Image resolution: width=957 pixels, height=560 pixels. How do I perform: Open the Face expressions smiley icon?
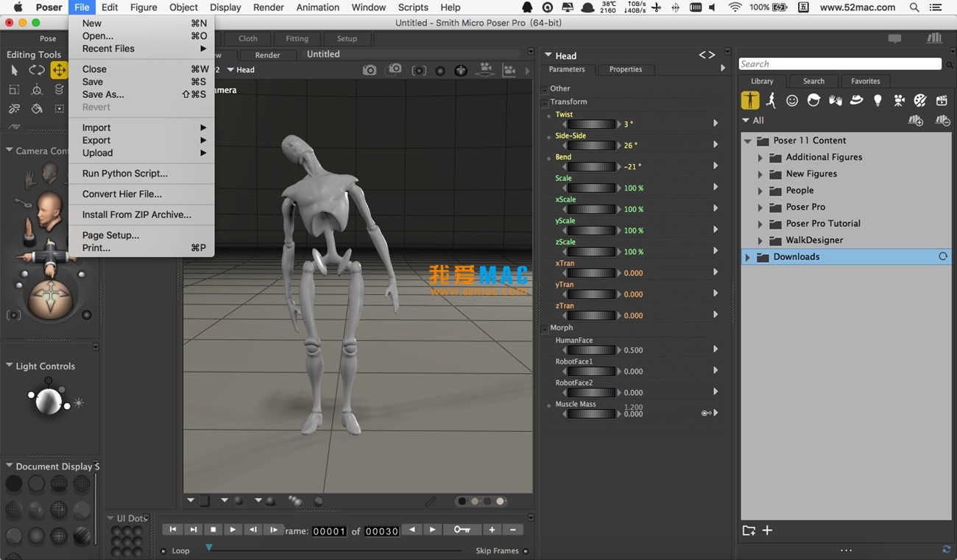tap(792, 101)
